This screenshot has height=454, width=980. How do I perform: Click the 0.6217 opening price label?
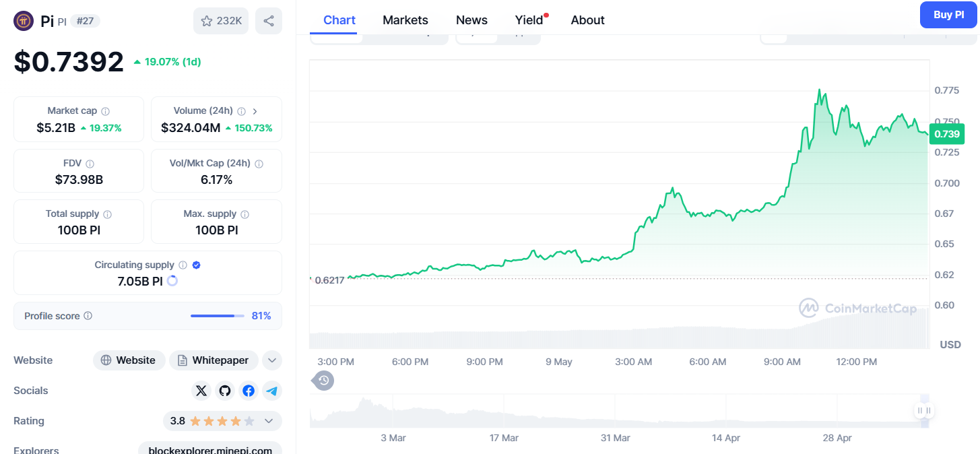(329, 280)
